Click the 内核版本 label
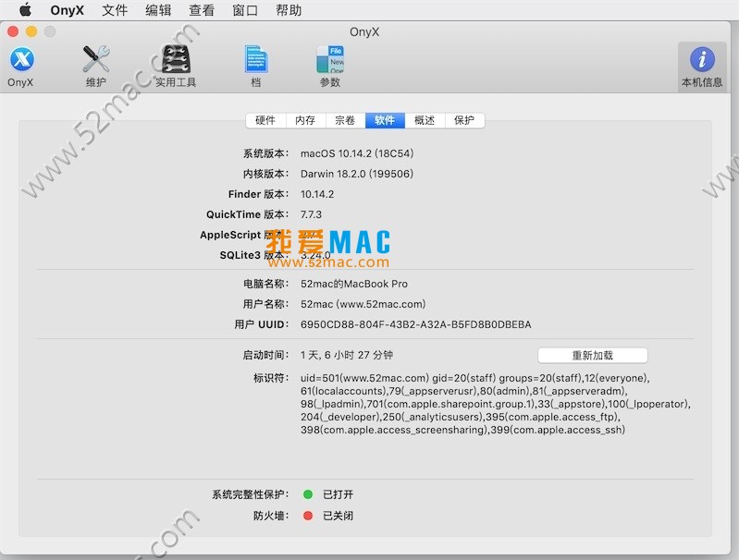The width and height of the screenshot is (739, 560). pyautogui.click(x=265, y=174)
